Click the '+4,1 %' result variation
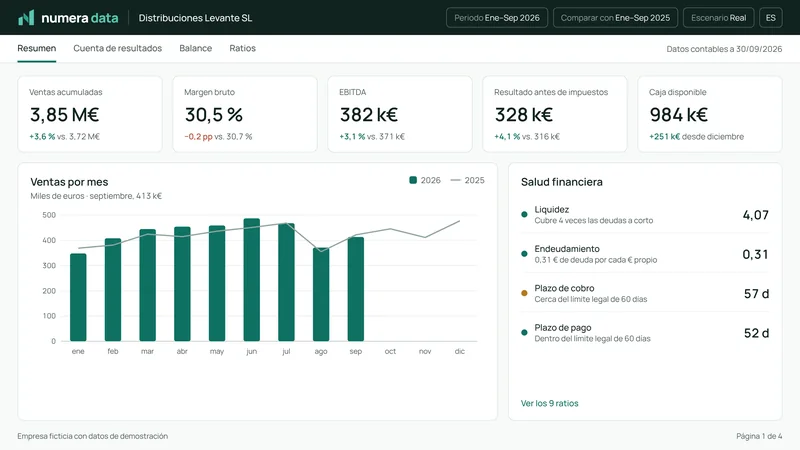The width and height of the screenshot is (800, 450). pos(507,137)
